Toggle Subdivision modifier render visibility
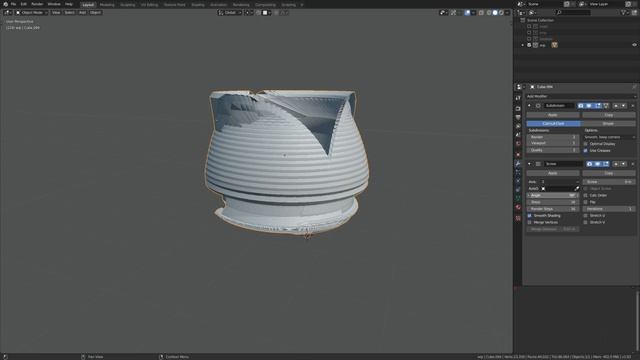 (580, 106)
